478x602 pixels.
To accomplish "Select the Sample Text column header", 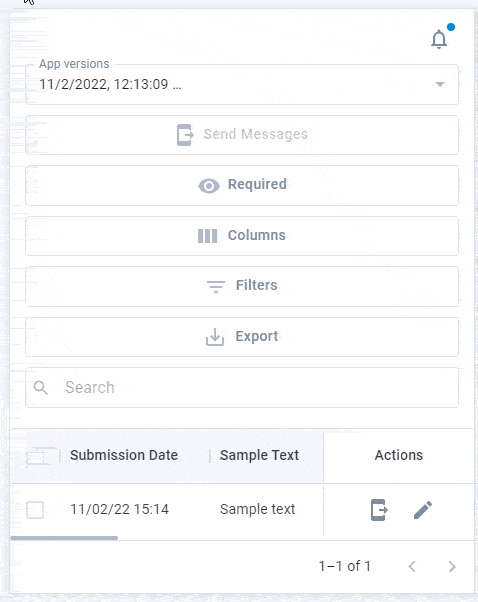I will 259,455.
